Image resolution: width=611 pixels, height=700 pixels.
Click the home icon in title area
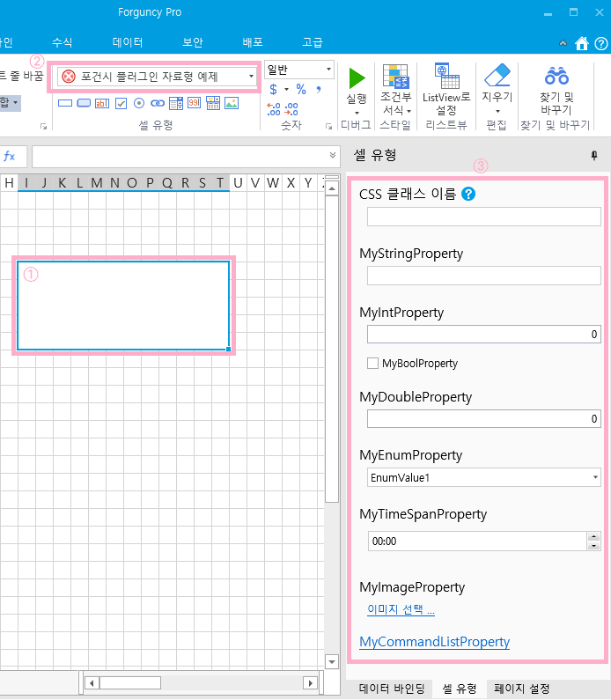pyautogui.click(x=581, y=43)
